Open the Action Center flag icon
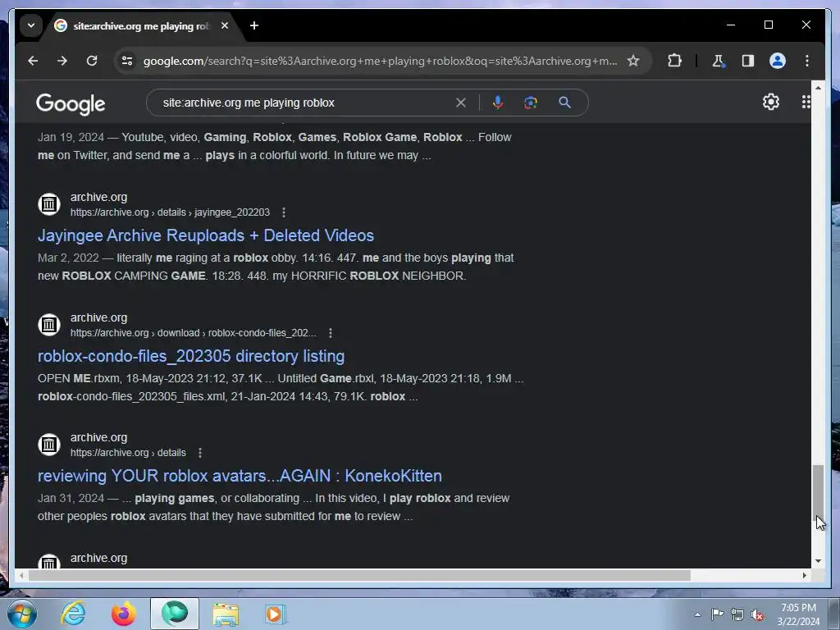840x630 pixels. [717, 614]
